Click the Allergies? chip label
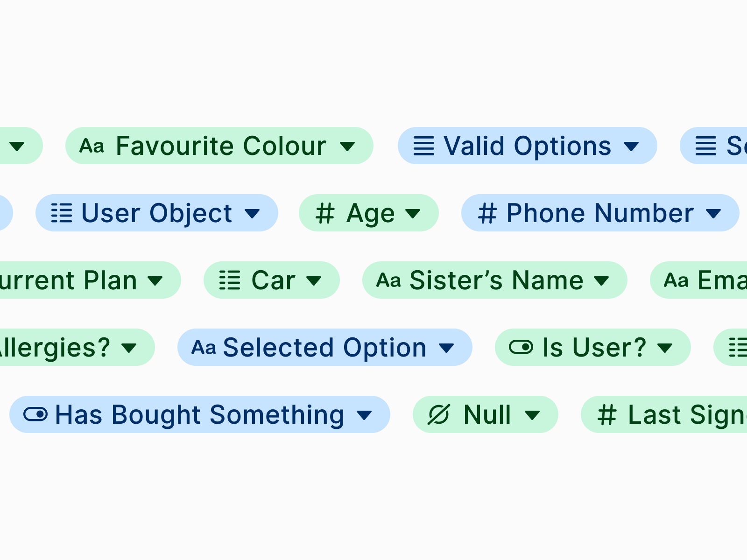Viewport: 747px width, 560px height. click(55, 348)
